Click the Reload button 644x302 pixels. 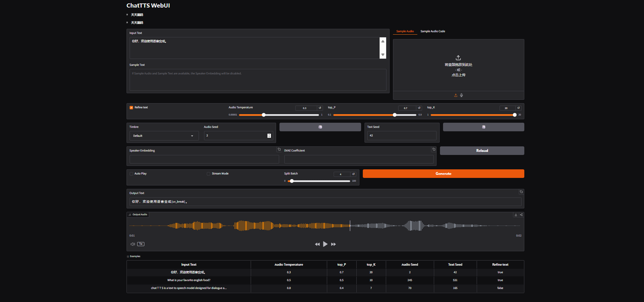point(482,151)
